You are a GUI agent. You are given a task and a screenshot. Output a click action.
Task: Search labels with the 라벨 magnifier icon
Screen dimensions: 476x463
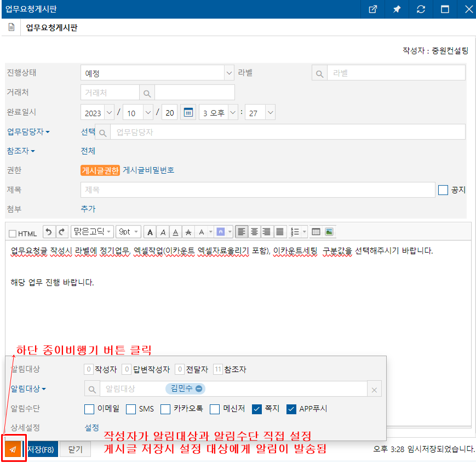tap(319, 73)
